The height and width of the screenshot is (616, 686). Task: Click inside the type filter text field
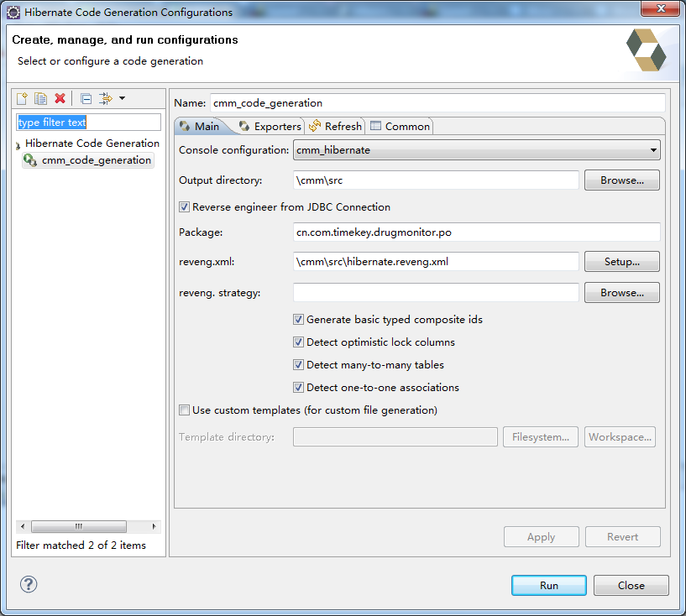pyautogui.click(x=88, y=122)
